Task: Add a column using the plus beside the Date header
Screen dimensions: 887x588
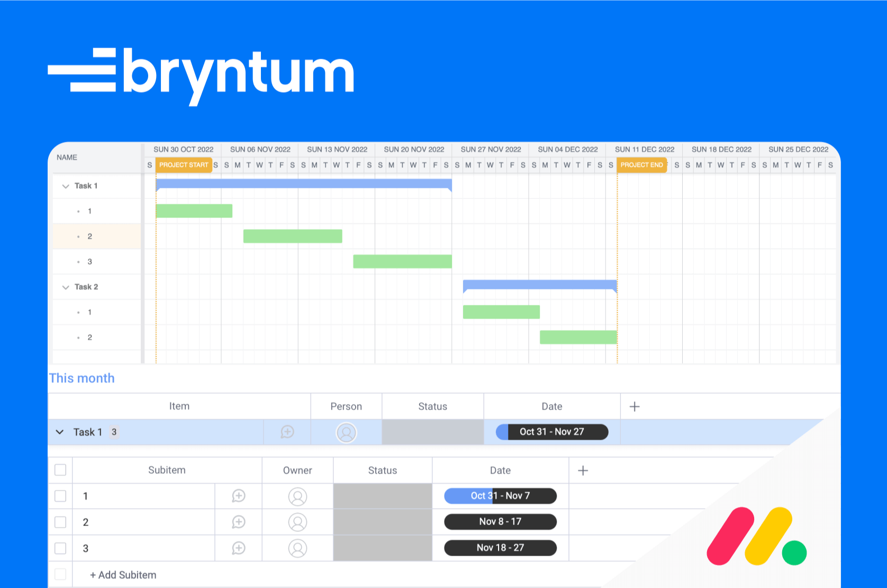Action: 635,406
